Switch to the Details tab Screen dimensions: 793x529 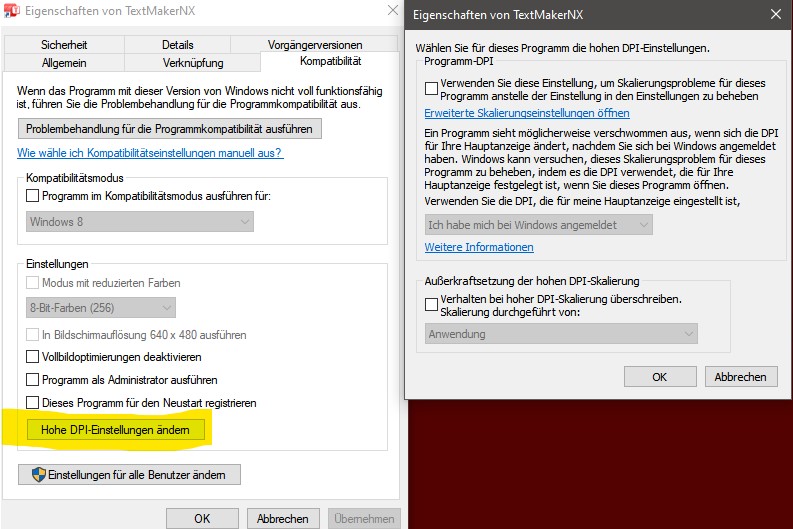(x=178, y=45)
